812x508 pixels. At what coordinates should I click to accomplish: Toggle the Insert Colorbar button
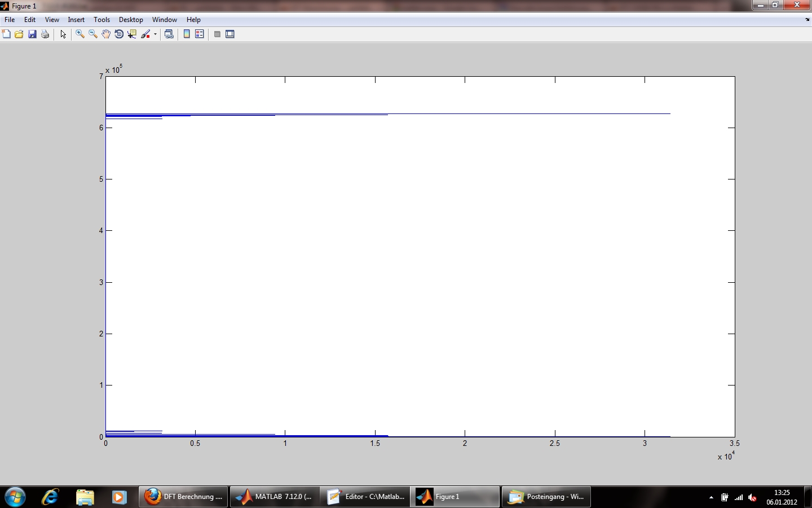pos(187,34)
